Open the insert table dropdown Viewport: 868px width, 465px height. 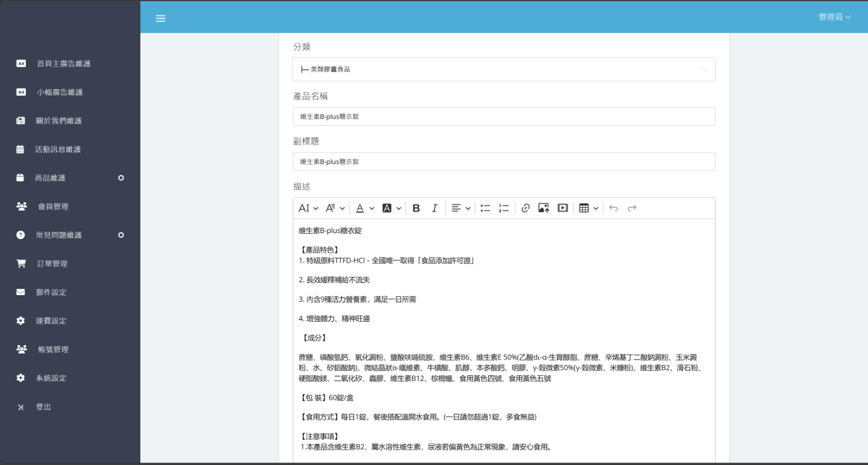tap(588, 208)
